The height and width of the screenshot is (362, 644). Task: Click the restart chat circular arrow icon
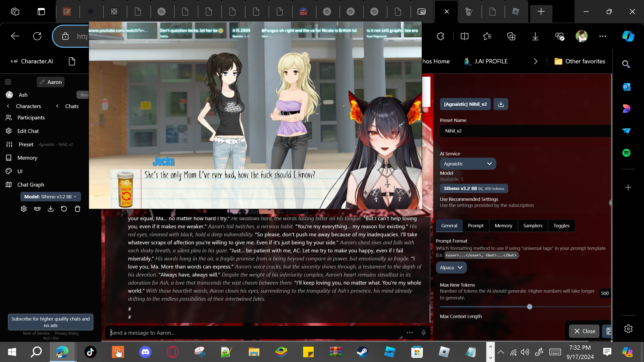click(64, 209)
